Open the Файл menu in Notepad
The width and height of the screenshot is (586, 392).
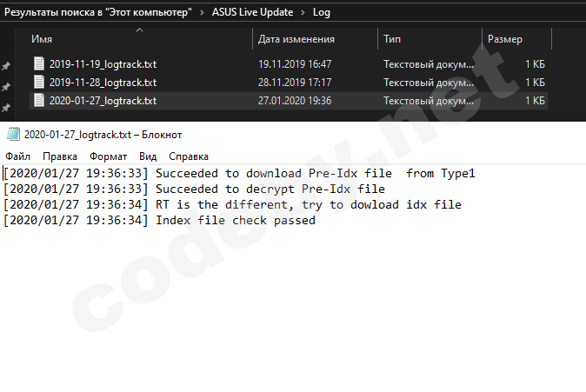(17, 156)
